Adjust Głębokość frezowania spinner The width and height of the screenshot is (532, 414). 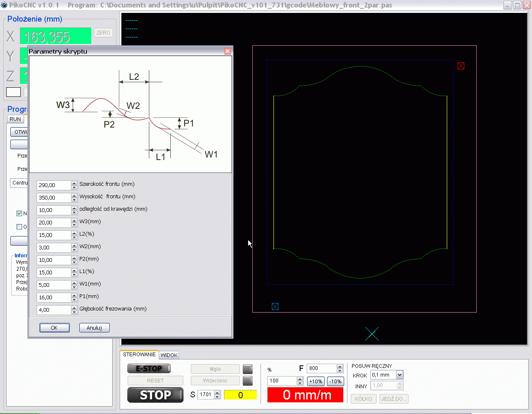[x=74, y=310]
